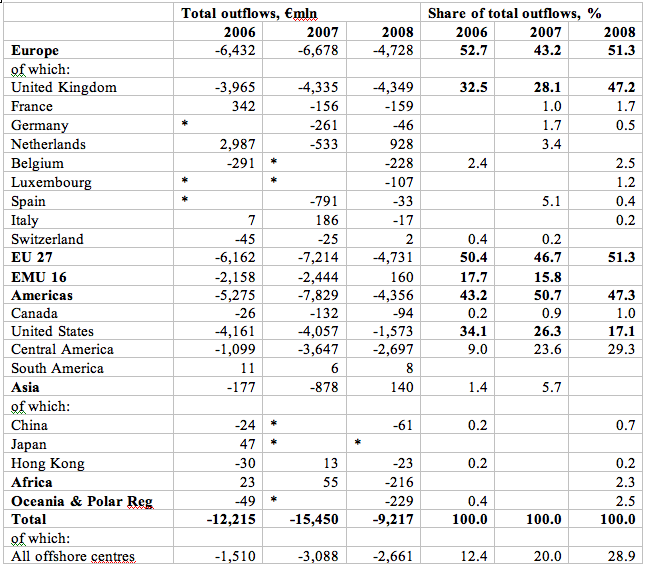Select the EU 27 row label
This screenshot has height=565, width=645.
32,257
